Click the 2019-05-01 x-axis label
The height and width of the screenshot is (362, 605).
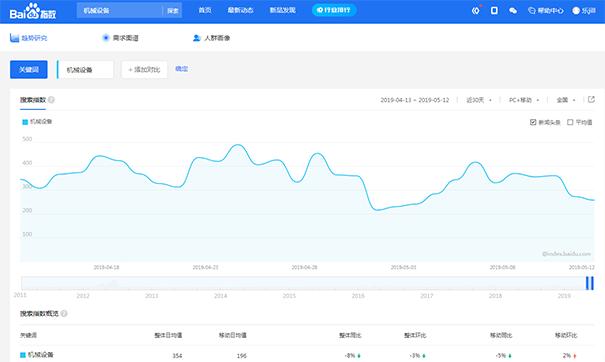click(404, 267)
